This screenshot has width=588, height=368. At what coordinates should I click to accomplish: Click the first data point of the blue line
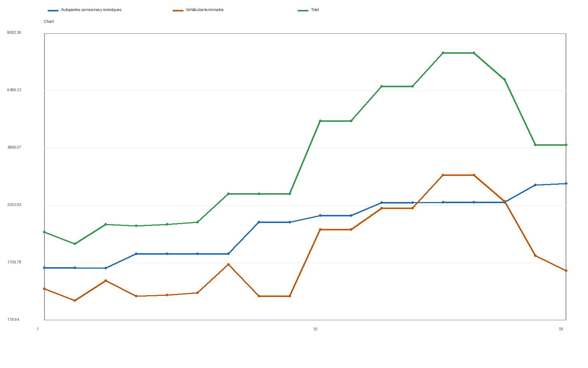pos(44,268)
